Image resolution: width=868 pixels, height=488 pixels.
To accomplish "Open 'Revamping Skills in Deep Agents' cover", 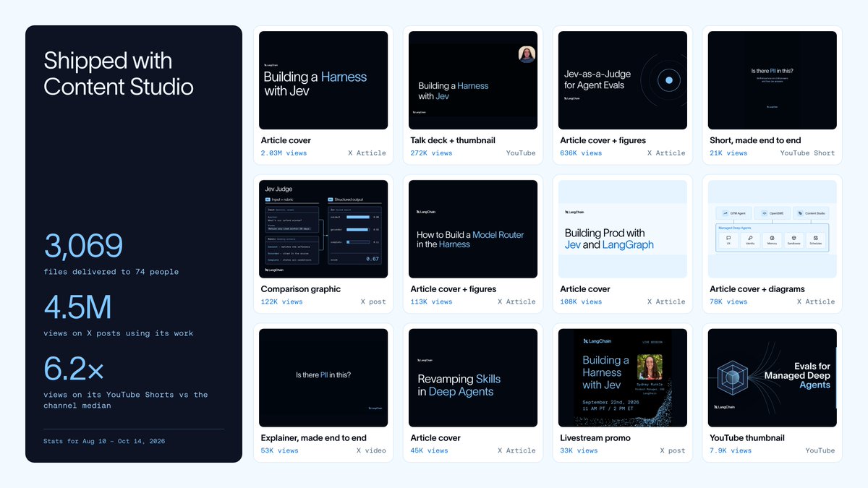I will 473,378.
